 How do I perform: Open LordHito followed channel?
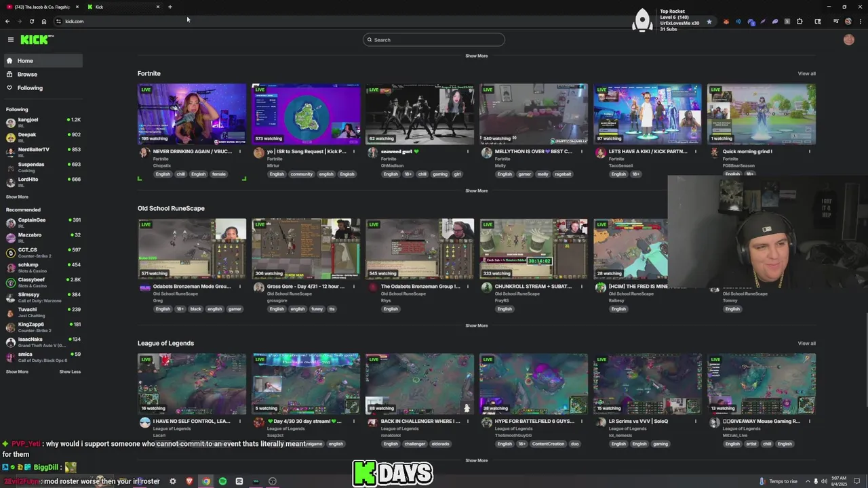coord(43,181)
